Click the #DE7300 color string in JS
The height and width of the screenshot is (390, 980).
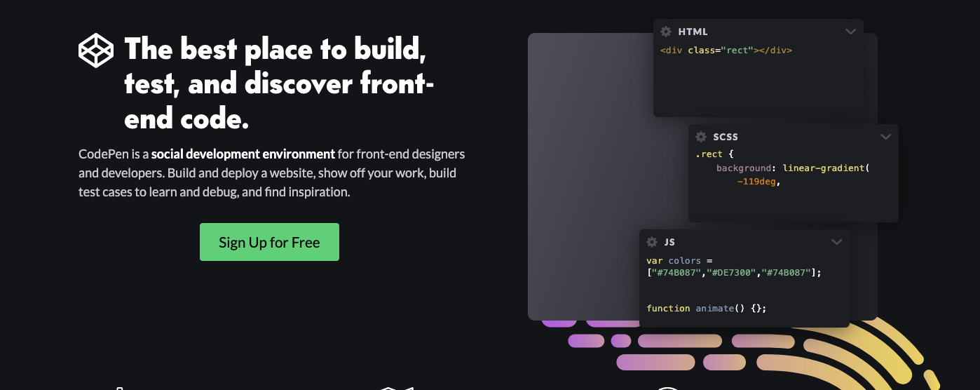731,273
